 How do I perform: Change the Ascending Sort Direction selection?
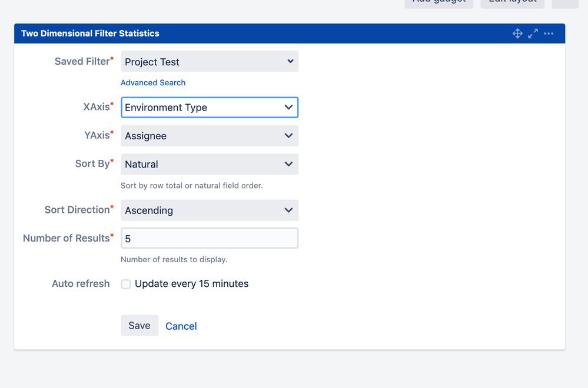(209, 210)
